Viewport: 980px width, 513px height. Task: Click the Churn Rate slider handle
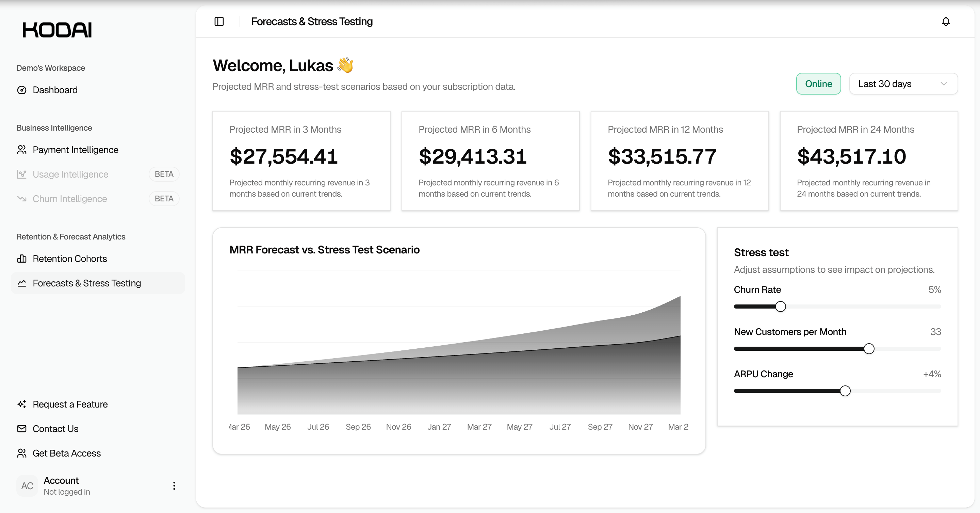click(x=780, y=307)
